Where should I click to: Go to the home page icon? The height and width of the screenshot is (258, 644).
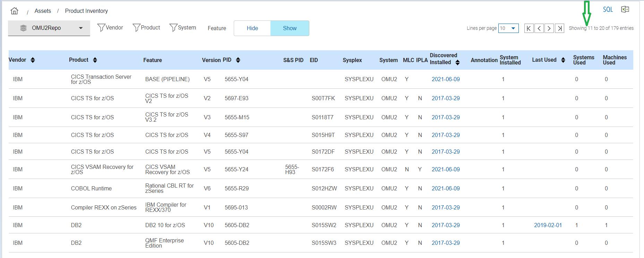coord(14,11)
